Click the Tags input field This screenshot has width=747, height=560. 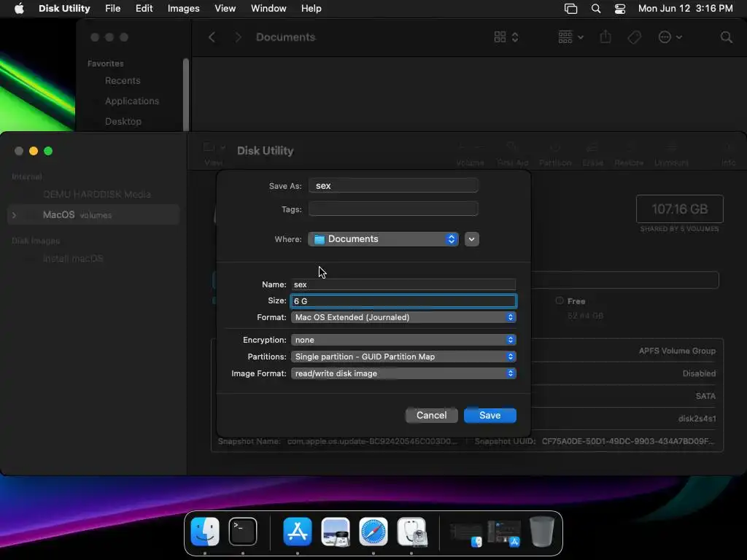(393, 209)
